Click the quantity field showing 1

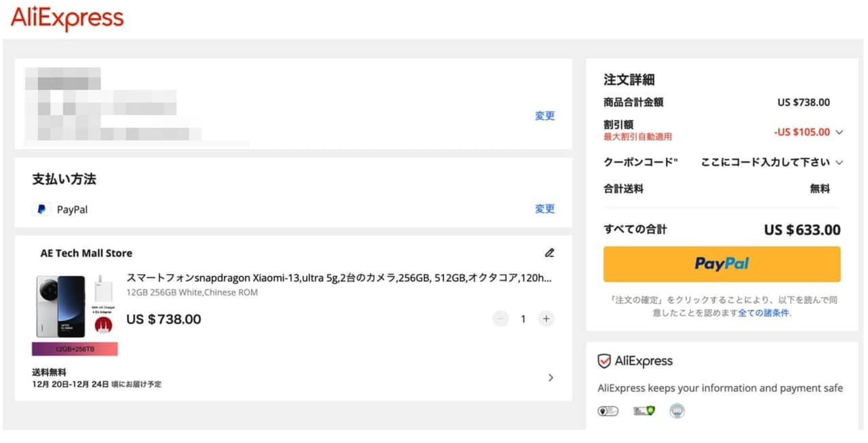tap(523, 319)
